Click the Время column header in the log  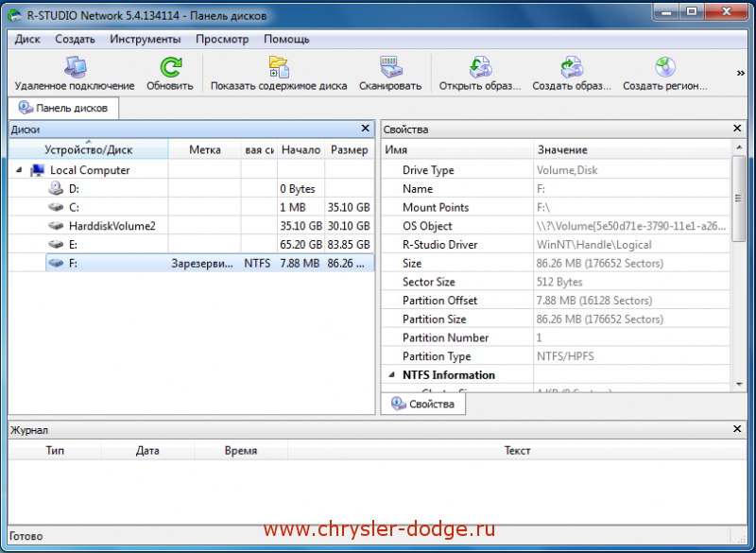click(x=241, y=450)
